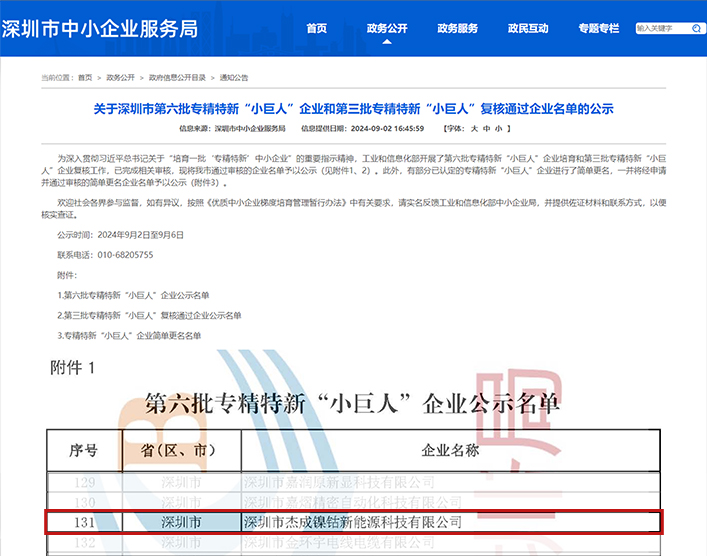
Task: Click the 附件 1 heading
Action: (73, 368)
